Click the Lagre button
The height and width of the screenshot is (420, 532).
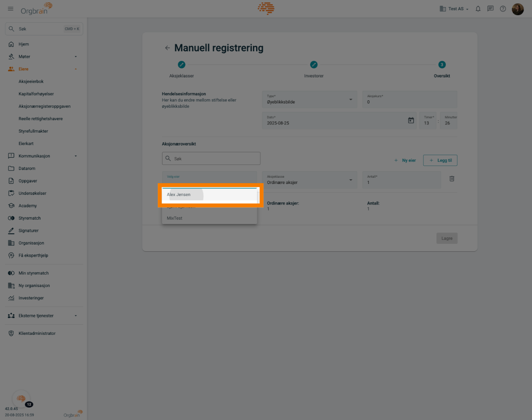tap(447, 238)
